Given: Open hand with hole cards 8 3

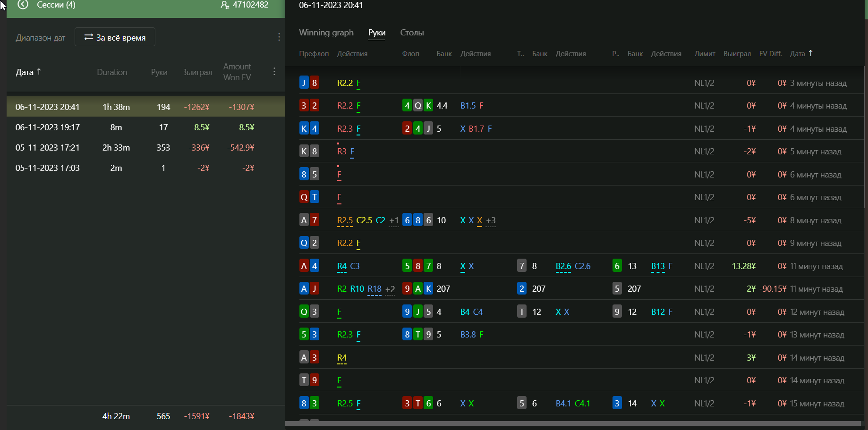Looking at the screenshot, I should (581, 404).
